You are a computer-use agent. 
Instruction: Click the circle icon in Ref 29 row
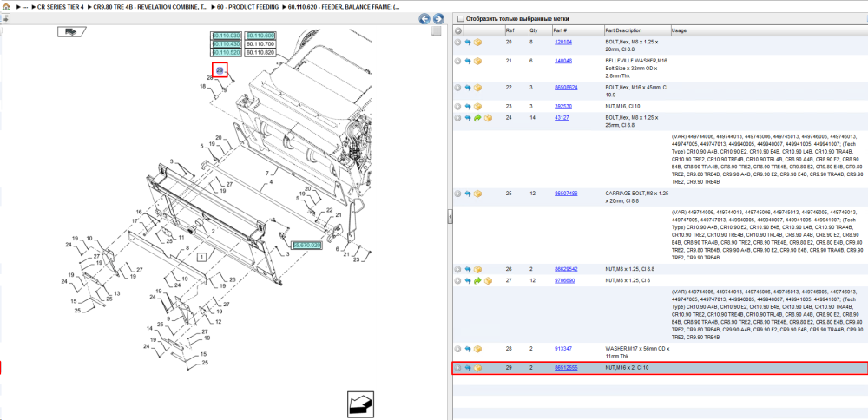point(457,368)
